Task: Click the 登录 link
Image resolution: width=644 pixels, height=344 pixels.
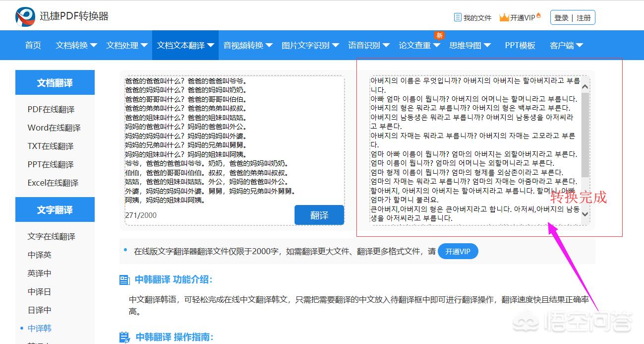Action: point(561,18)
